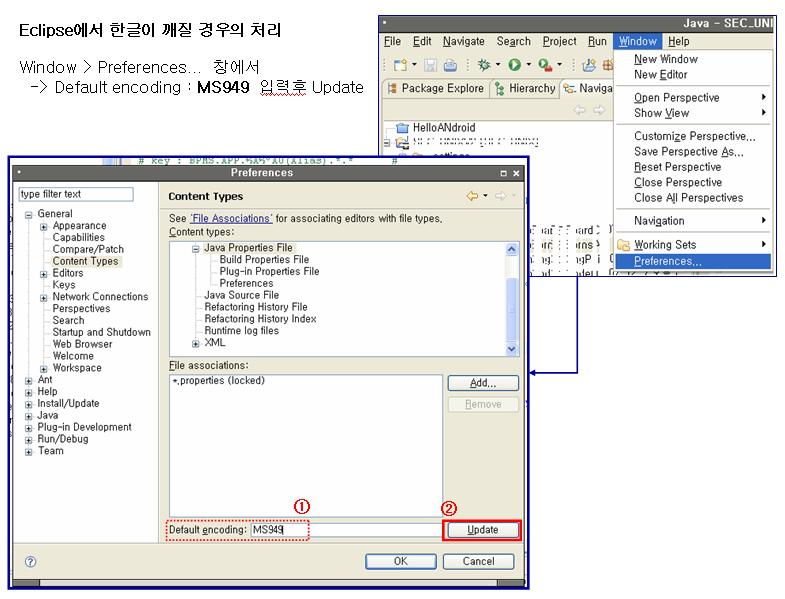
Task: Click the Window menu
Action: pos(637,42)
